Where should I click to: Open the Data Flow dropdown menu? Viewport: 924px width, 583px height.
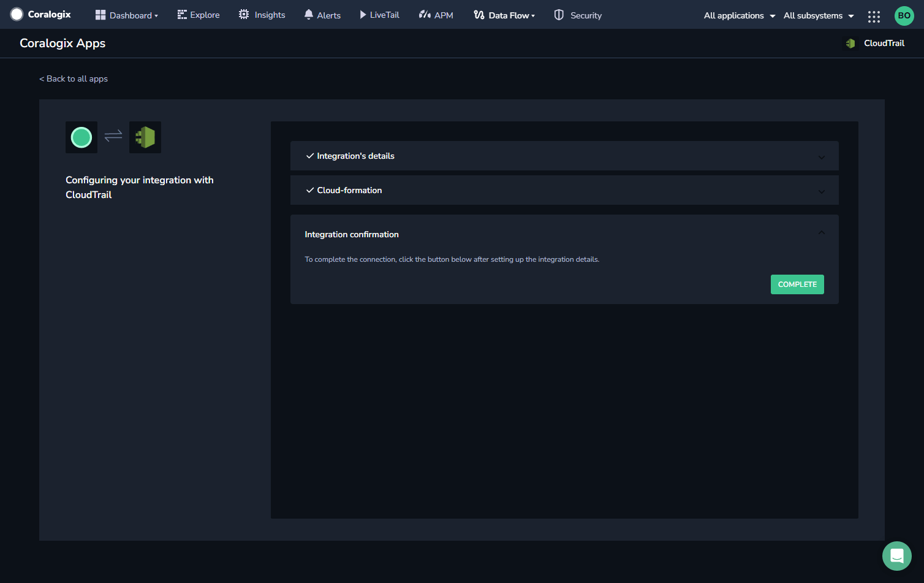(504, 15)
